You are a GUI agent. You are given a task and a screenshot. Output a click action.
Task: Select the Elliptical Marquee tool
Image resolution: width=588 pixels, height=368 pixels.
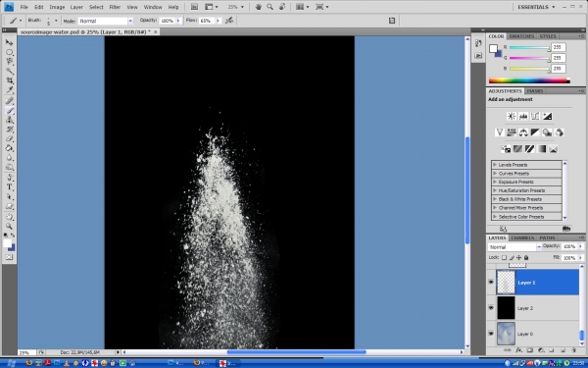(x=10, y=52)
